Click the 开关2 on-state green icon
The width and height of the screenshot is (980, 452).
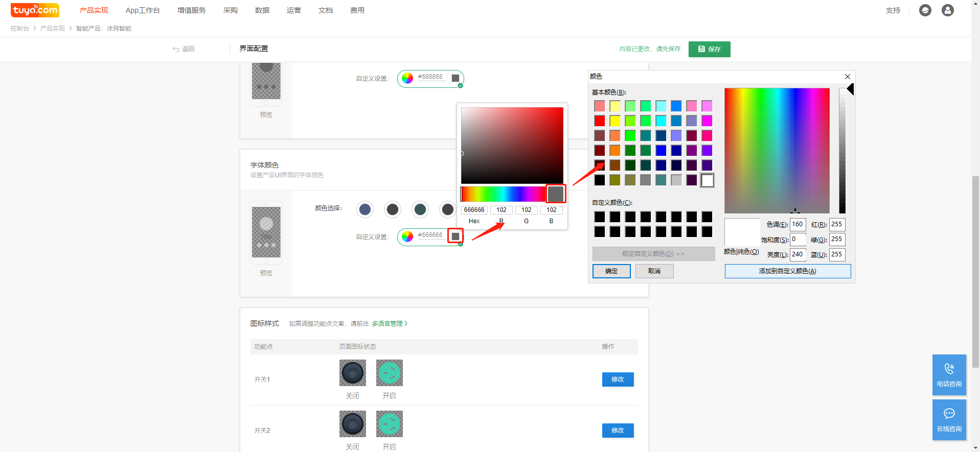click(390, 424)
